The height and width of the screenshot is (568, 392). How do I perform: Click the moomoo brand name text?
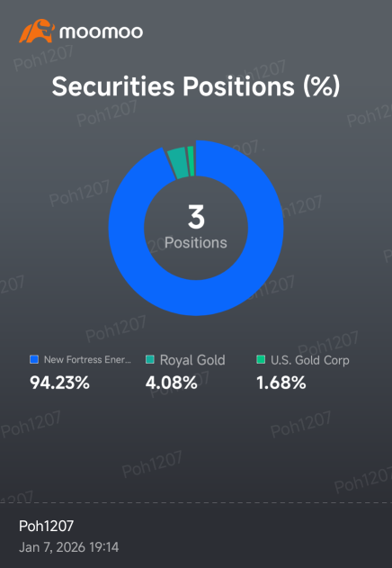tap(101, 32)
